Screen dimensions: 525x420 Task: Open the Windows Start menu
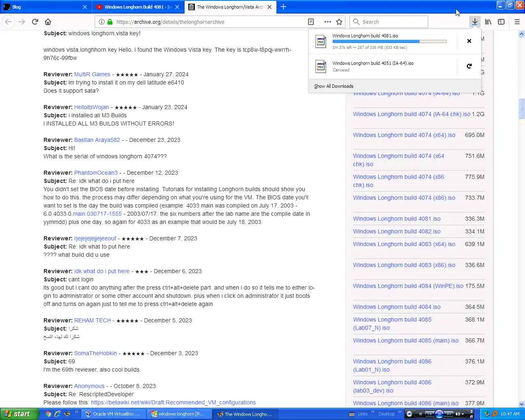tap(19, 414)
